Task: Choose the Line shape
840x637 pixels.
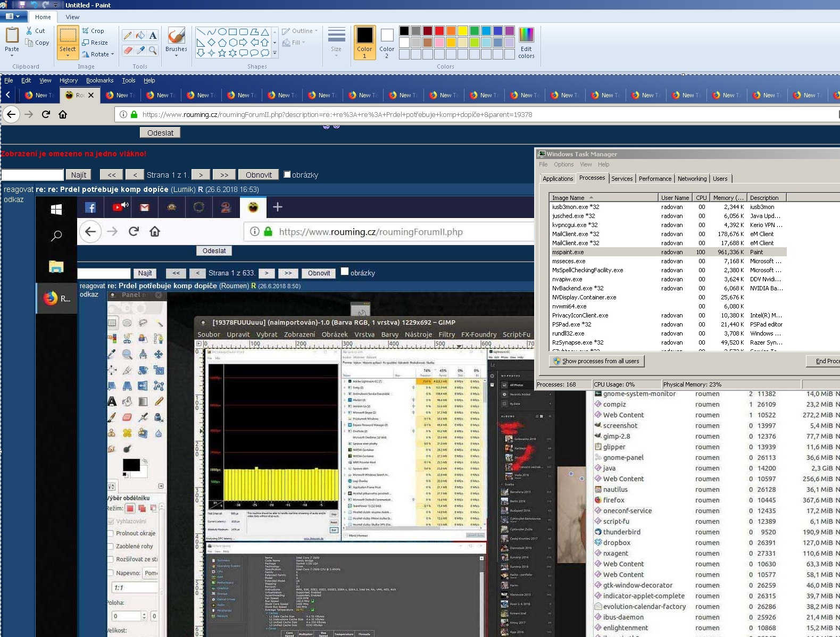Action: point(201,32)
